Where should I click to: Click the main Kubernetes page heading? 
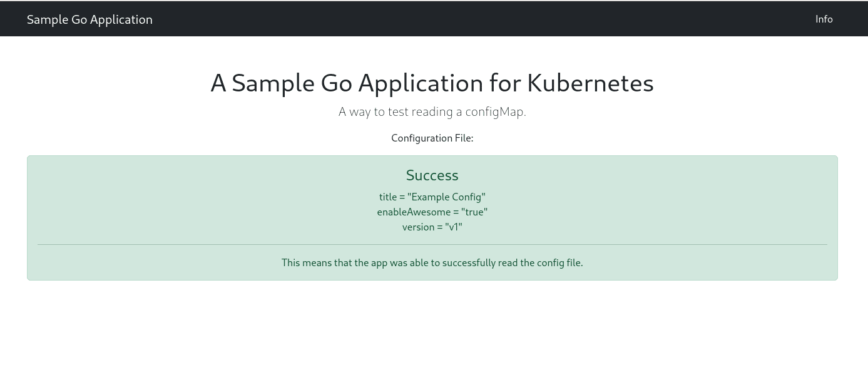click(432, 83)
